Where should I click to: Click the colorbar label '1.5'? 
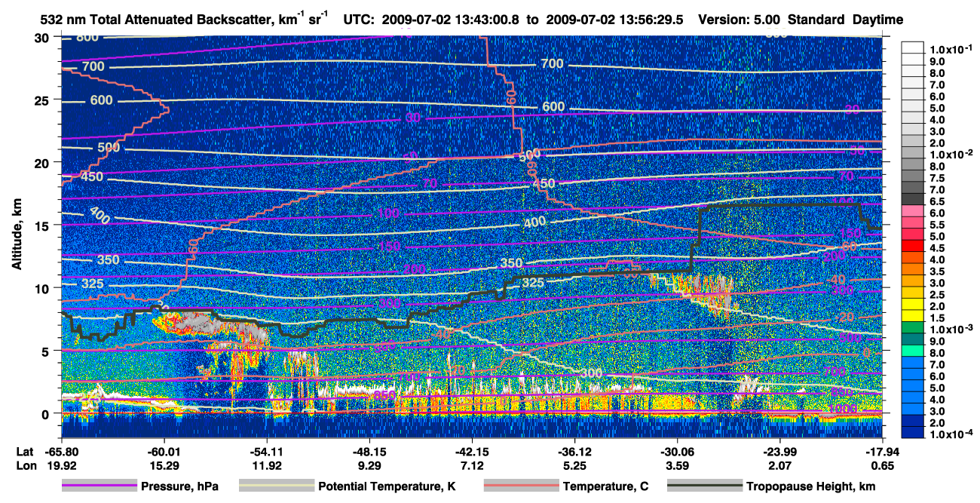click(x=937, y=318)
